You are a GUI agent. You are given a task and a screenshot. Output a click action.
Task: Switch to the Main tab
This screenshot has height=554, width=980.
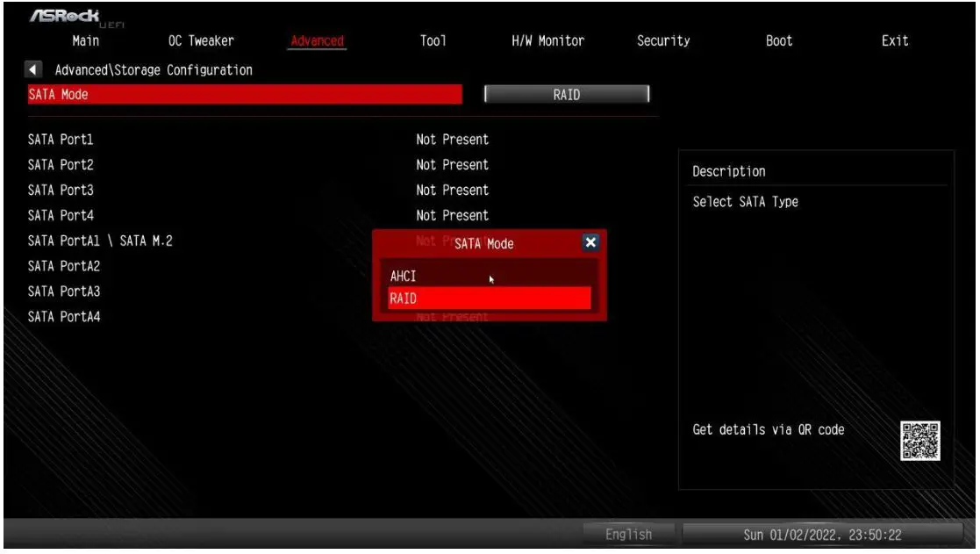click(84, 40)
